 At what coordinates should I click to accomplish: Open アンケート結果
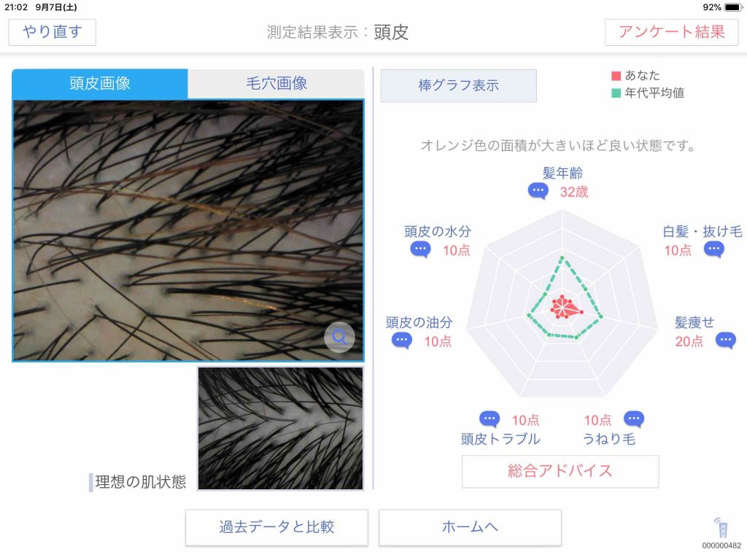click(671, 32)
